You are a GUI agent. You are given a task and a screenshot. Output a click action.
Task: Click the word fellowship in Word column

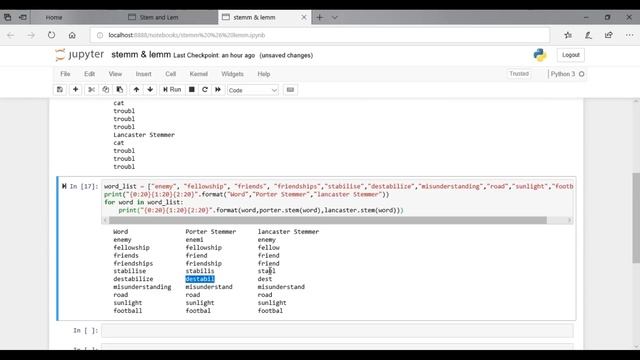click(x=131, y=247)
